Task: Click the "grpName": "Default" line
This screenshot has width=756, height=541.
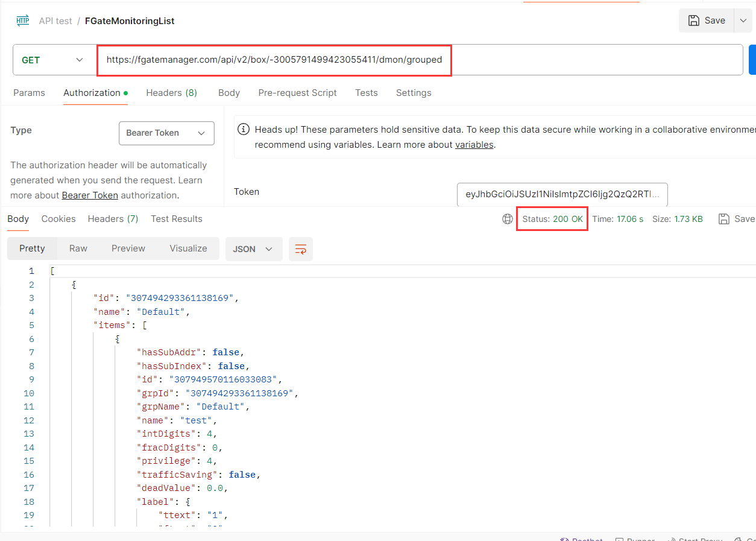Action: coord(194,407)
